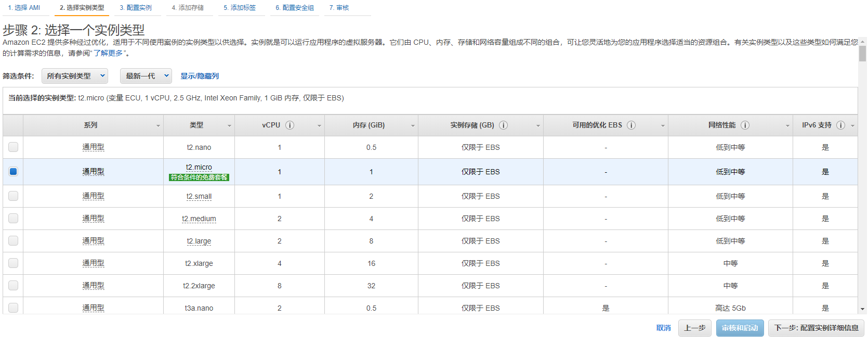The width and height of the screenshot is (868, 345).
Task: Click the 通用型 link in t2.large row
Action: [x=94, y=241]
